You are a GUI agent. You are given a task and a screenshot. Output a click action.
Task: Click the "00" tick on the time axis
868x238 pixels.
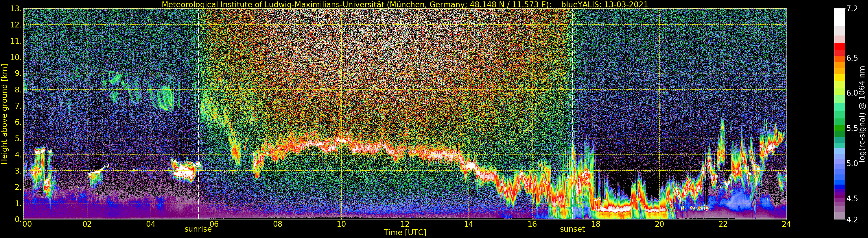click(27, 224)
